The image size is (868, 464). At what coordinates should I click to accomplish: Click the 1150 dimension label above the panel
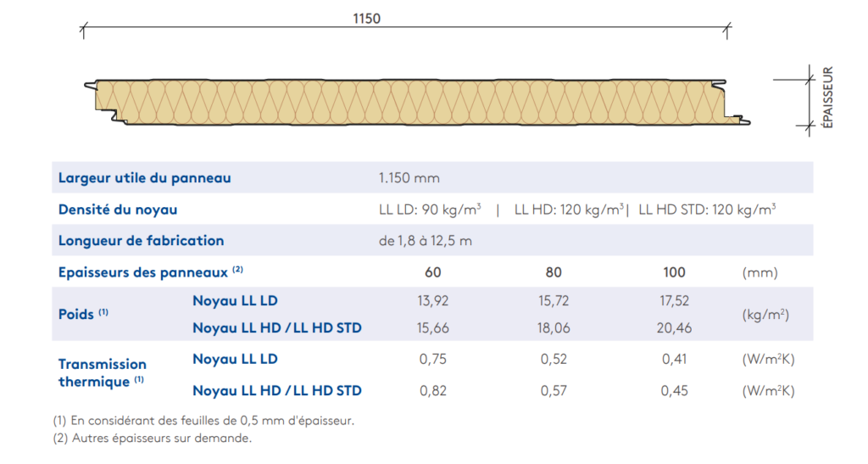366,19
